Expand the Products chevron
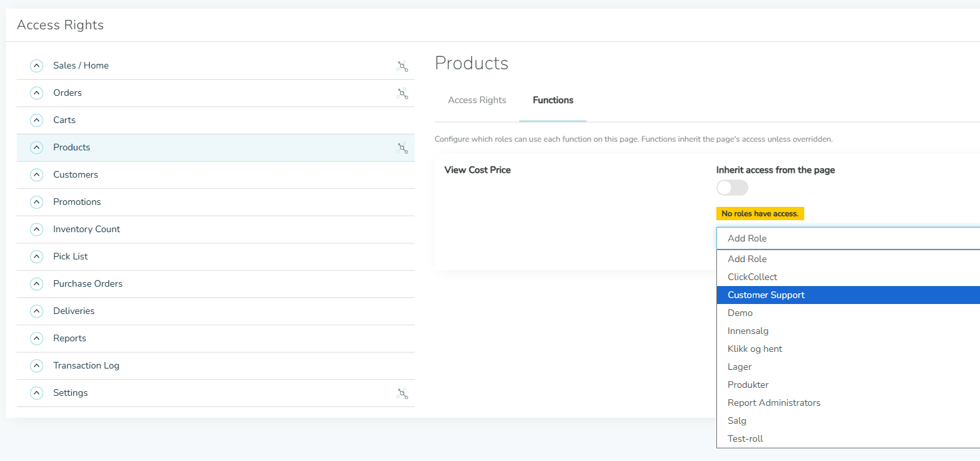This screenshot has width=980, height=461. click(x=37, y=148)
